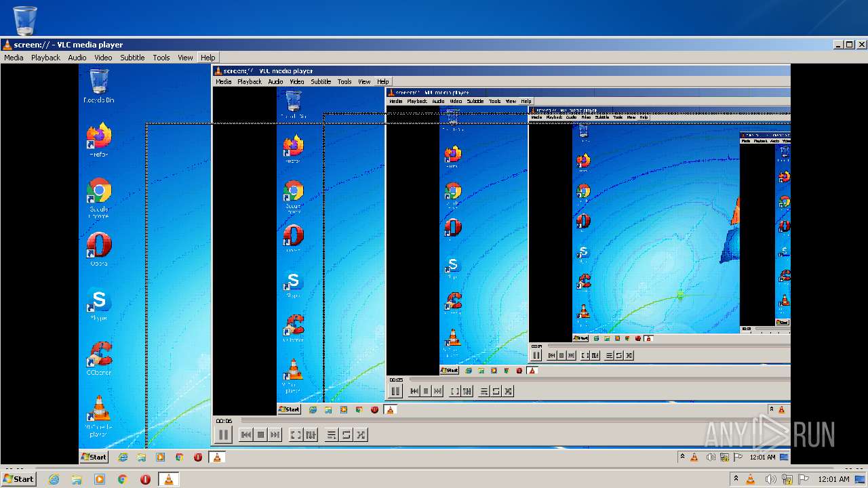Screen dimensions: 868x488
Task: Open the Tools menu in main VLC window
Action: pyautogui.click(x=161, y=58)
